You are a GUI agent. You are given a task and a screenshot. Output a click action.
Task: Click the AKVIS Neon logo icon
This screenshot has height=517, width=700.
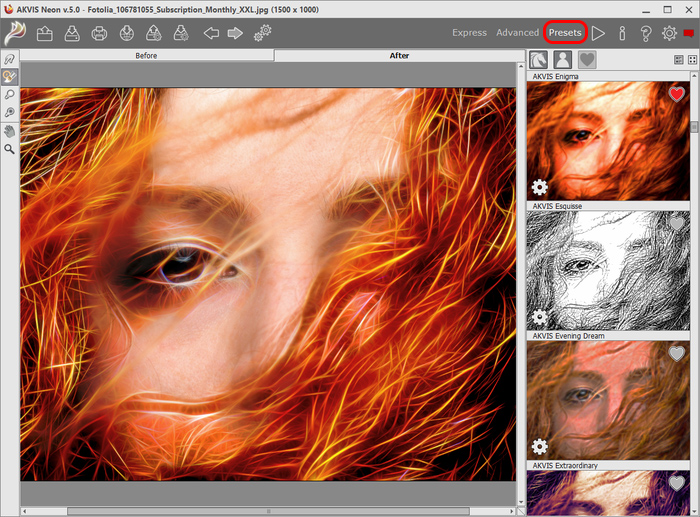coord(15,33)
